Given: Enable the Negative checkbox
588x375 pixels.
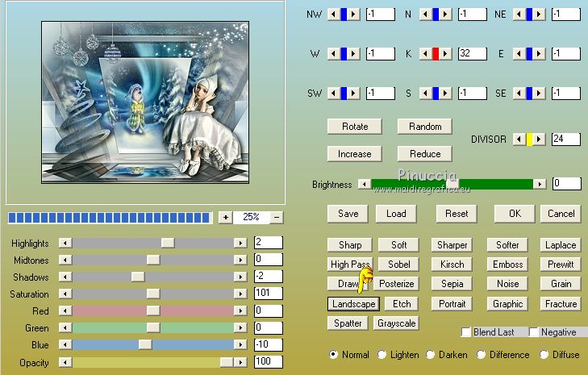Looking at the screenshot, I should tap(533, 332).
